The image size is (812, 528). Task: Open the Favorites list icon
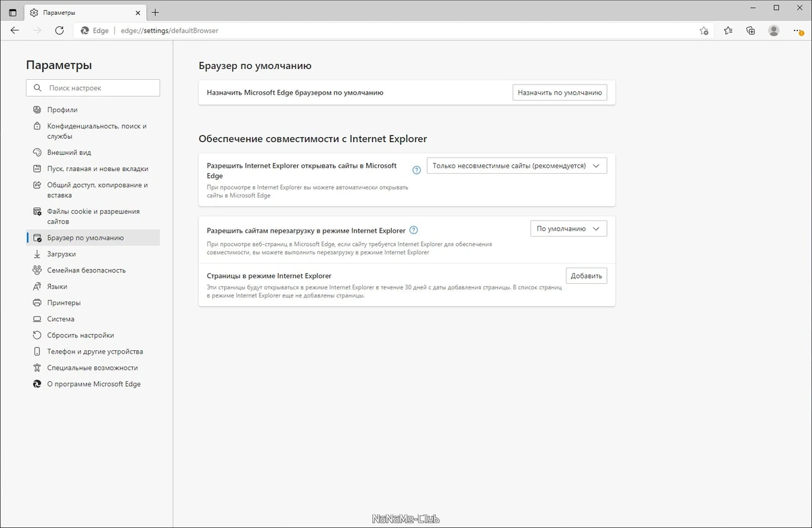(x=728, y=30)
